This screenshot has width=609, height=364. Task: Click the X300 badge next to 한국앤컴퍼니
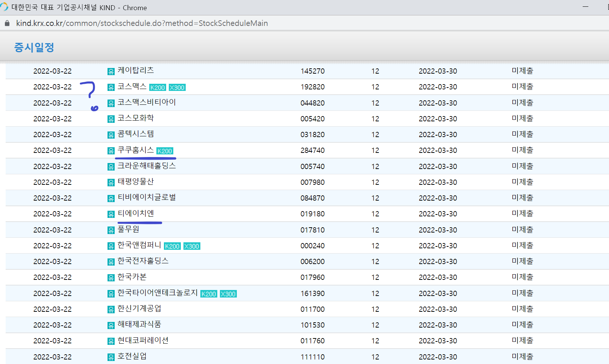pos(192,246)
